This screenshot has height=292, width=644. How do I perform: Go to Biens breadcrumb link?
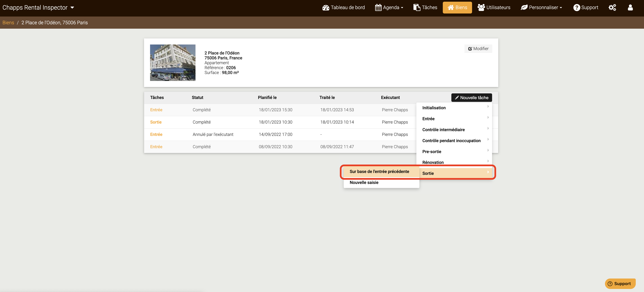click(x=8, y=23)
